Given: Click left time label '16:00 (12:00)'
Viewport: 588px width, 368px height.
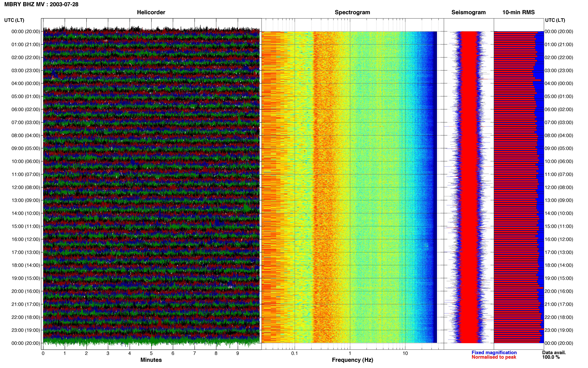Looking at the screenshot, I should tap(26, 239).
